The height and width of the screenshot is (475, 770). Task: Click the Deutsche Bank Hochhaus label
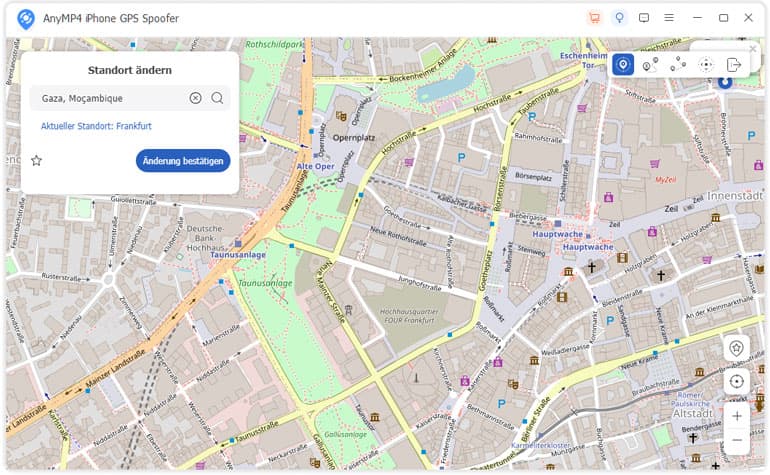click(205, 238)
